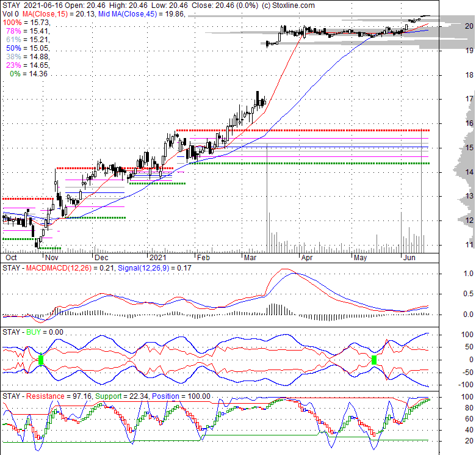Click the 'Mar' month label on time axis
Viewport: 476px width, 455px height.
coord(250,258)
